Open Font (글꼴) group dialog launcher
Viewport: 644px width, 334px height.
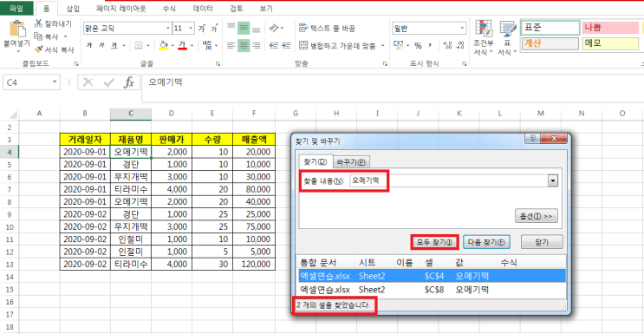[x=218, y=64]
